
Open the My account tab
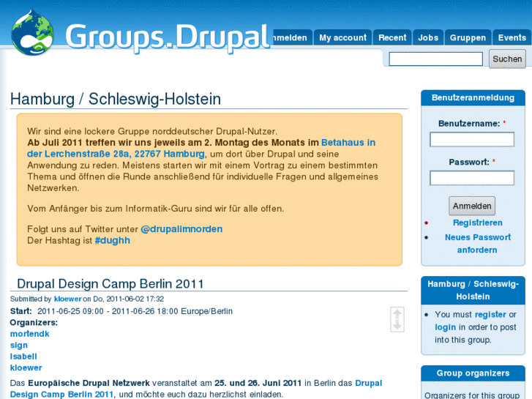coord(342,37)
